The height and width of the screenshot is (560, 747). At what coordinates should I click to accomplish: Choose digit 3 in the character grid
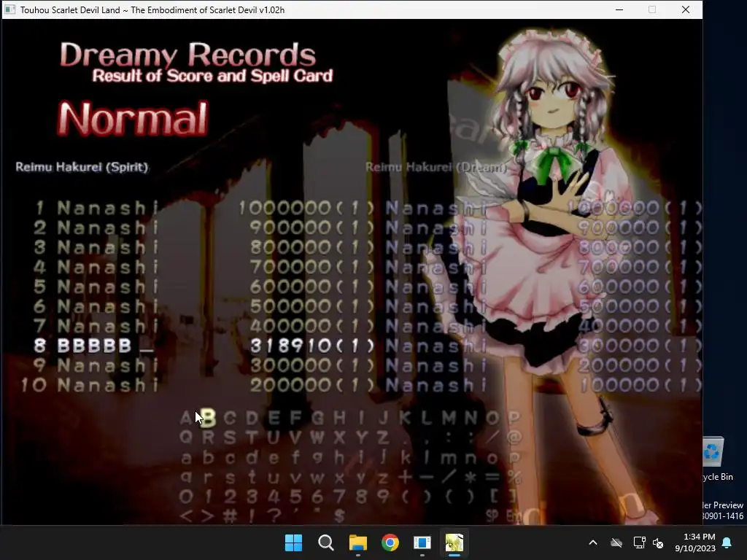pyautogui.click(x=252, y=497)
